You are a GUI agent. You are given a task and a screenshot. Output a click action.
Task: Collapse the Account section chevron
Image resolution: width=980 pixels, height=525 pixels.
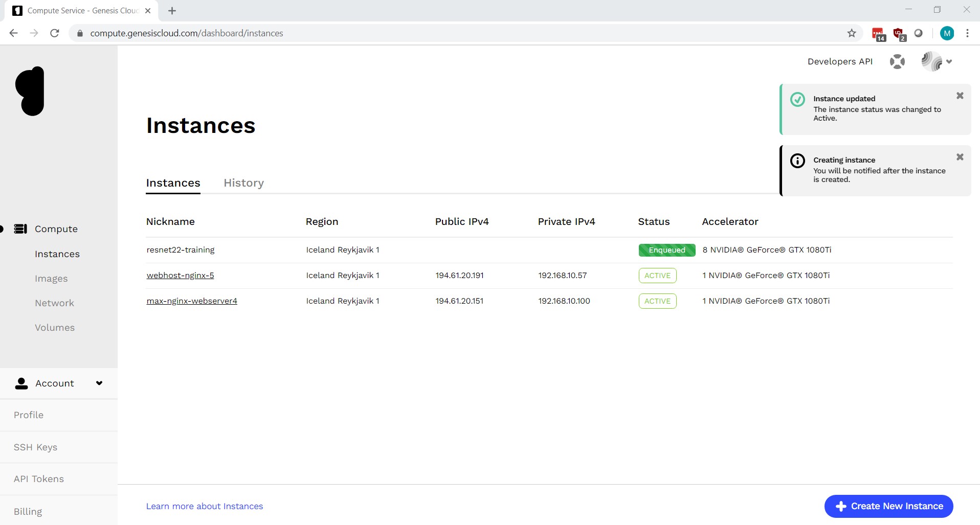99,383
